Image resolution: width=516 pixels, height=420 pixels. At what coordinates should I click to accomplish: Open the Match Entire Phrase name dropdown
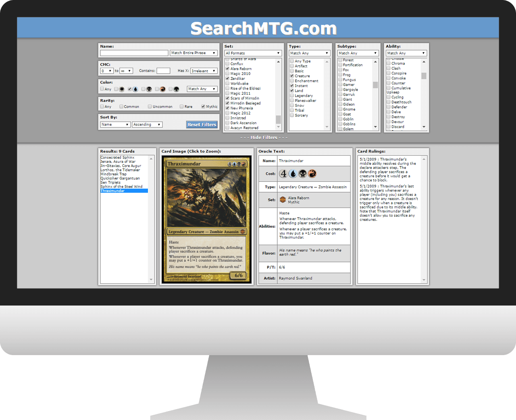194,53
